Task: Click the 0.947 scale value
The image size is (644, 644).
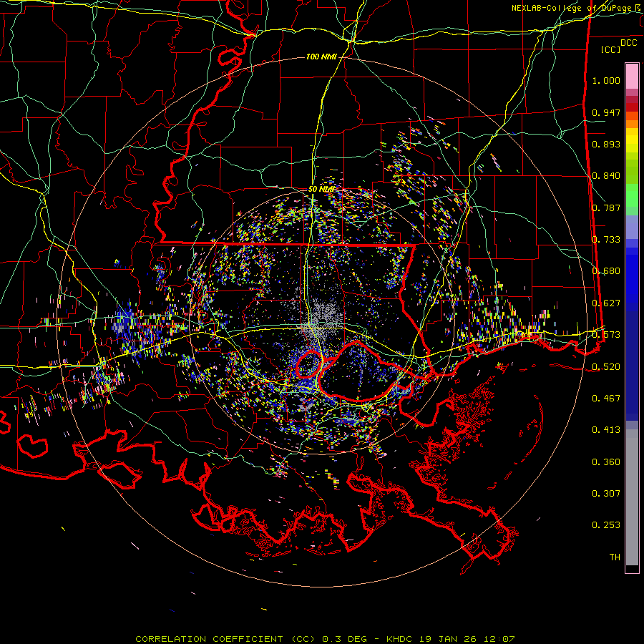Action: [606, 112]
